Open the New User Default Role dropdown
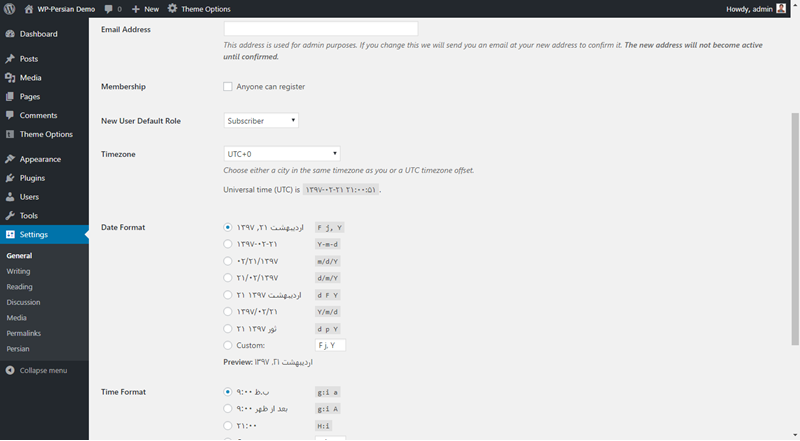 click(x=261, y=121)
